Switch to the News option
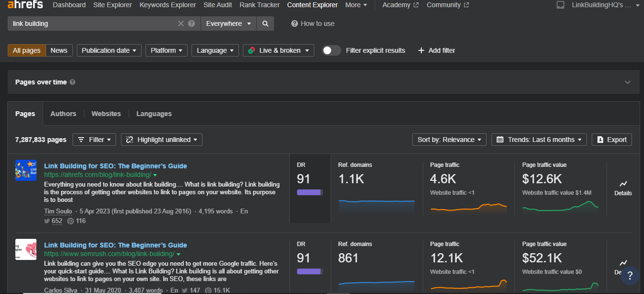The height and width of the screenshot is (294, 644). [59, 50]
